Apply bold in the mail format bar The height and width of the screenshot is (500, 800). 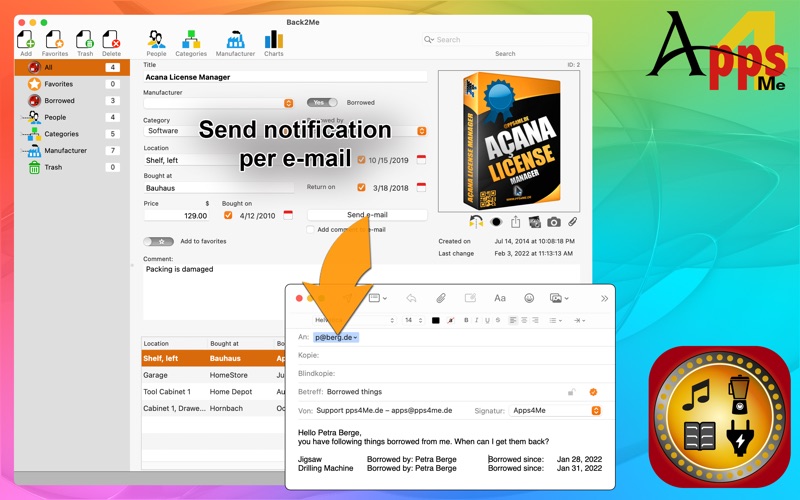[x=466, y=320]
